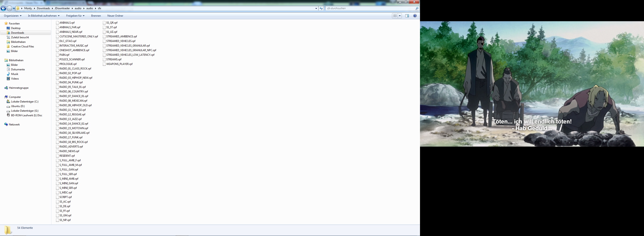The height and width of the screenshot is (236, 644).
Task: Open the view options dropdown arrow
Action: (400, 16)
